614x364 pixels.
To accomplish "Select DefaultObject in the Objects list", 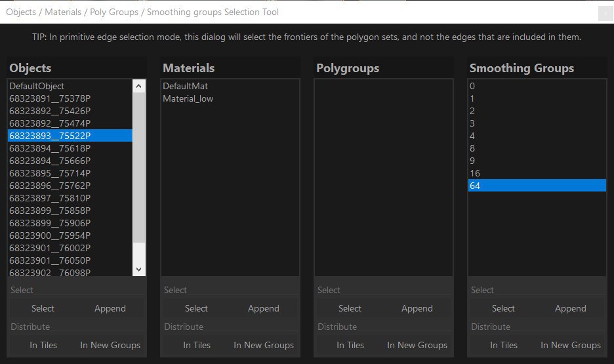I will click(x=70, y=86).
